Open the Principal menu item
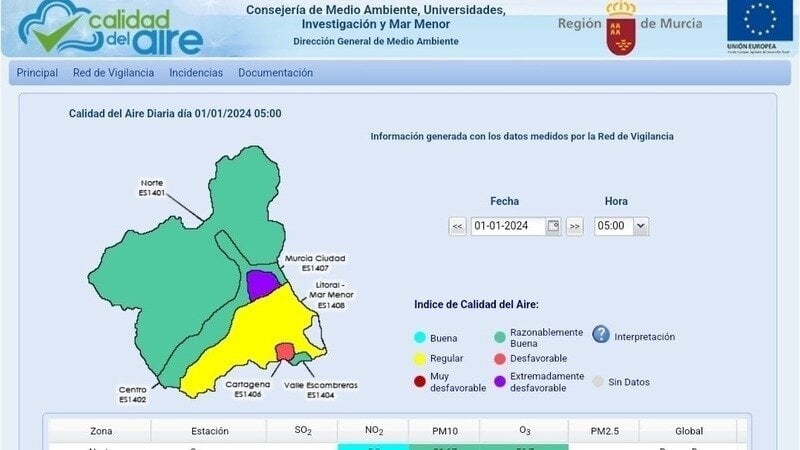The image size is (800, 450). [37, 73]
